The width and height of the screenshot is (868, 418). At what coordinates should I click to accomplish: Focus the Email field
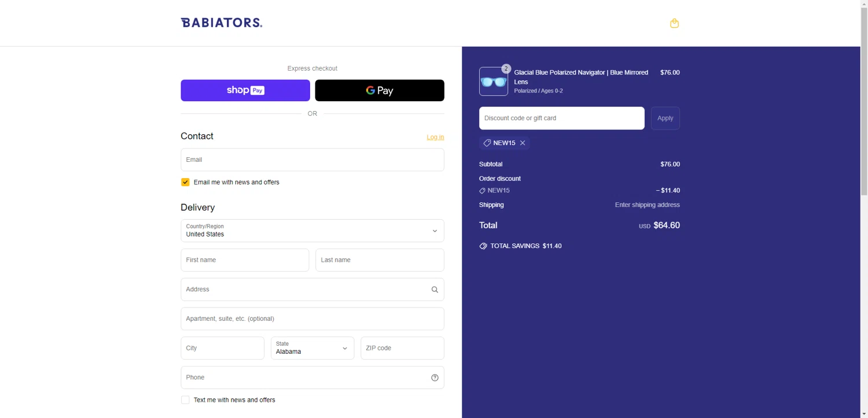[312, 160]
